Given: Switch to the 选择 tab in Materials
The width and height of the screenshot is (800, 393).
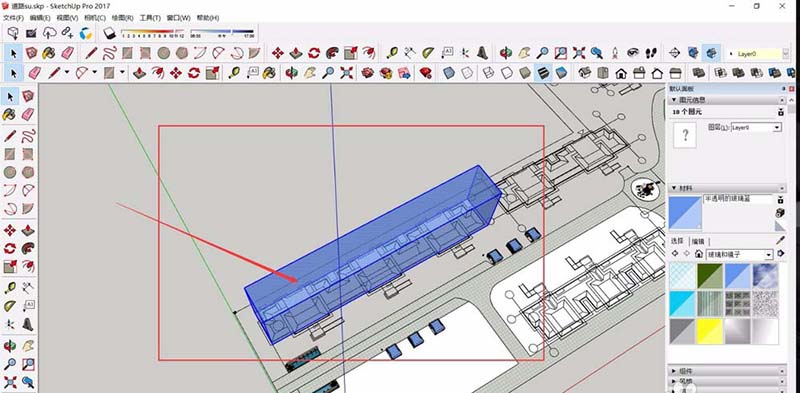Looking at the screenshot, I should coord(678,241).
